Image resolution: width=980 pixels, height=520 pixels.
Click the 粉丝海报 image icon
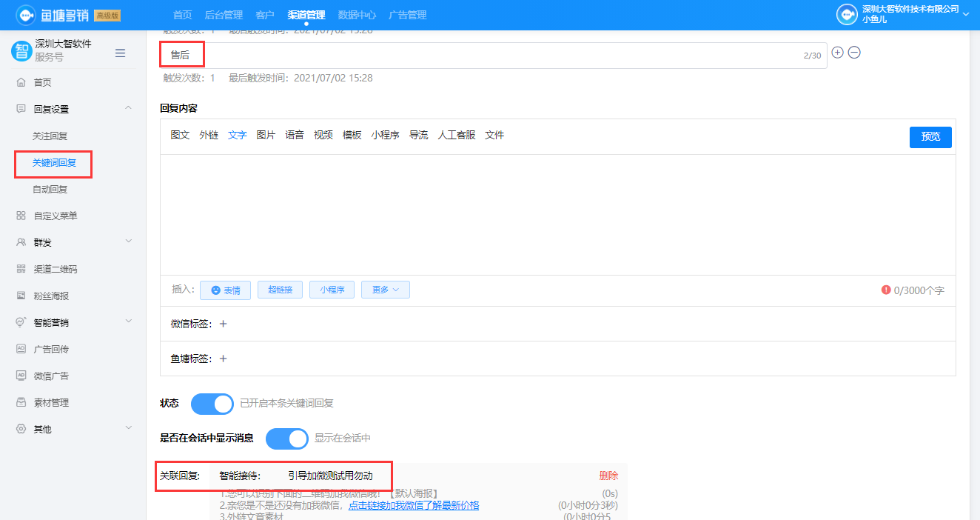click(x=21, y=296)
